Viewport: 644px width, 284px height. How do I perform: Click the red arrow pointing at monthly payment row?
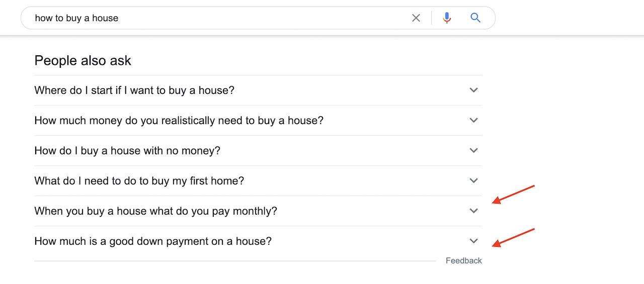click(513, 194)
